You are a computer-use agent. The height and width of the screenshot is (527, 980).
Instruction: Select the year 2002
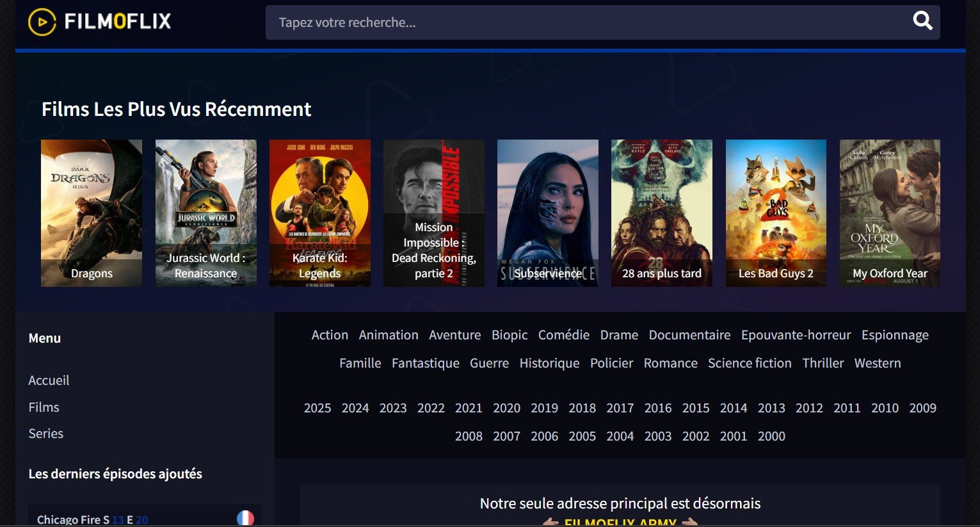coord(696,436)
